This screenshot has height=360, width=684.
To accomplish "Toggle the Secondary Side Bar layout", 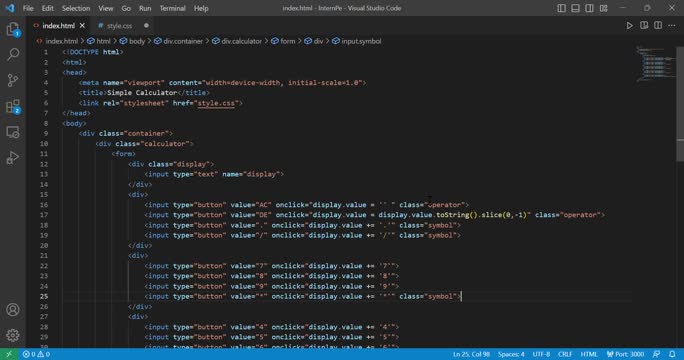I will [589, 8].
